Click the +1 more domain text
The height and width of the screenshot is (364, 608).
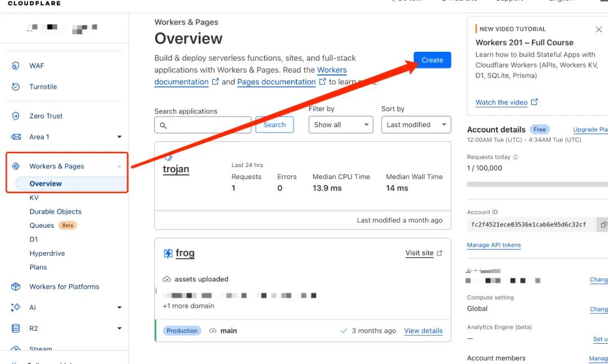(x=189, y=306)
